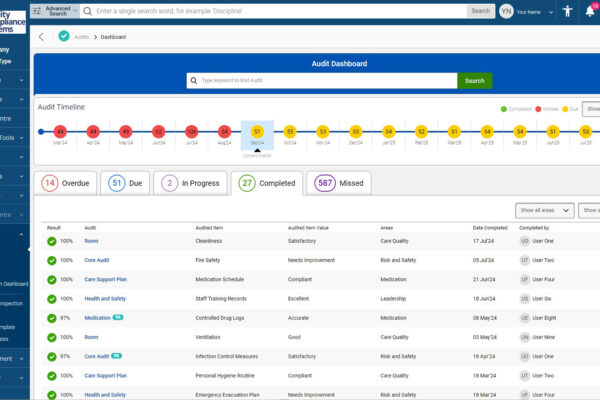Select the Jan'25 due marker
Image resolution: width=600 pixels, height=400 pixels.
(x=388, y=132)
